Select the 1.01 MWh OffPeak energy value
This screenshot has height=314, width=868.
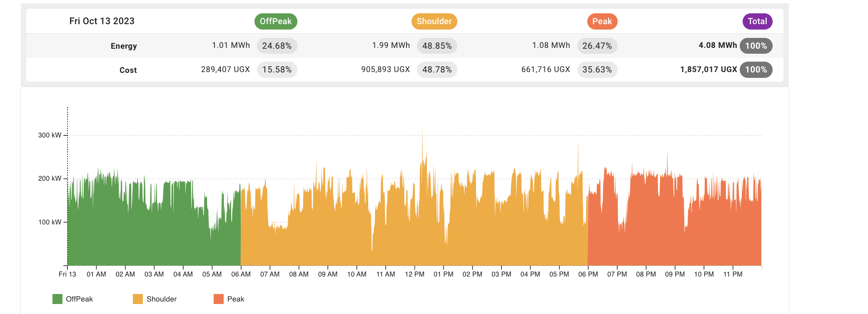[x=231, y=45]
